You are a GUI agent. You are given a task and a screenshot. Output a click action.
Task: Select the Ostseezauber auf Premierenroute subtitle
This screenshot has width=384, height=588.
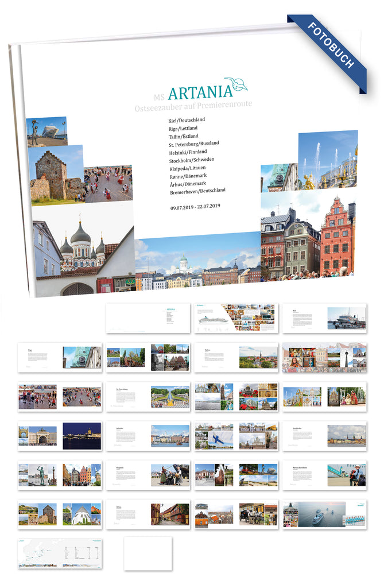(192, 106)
